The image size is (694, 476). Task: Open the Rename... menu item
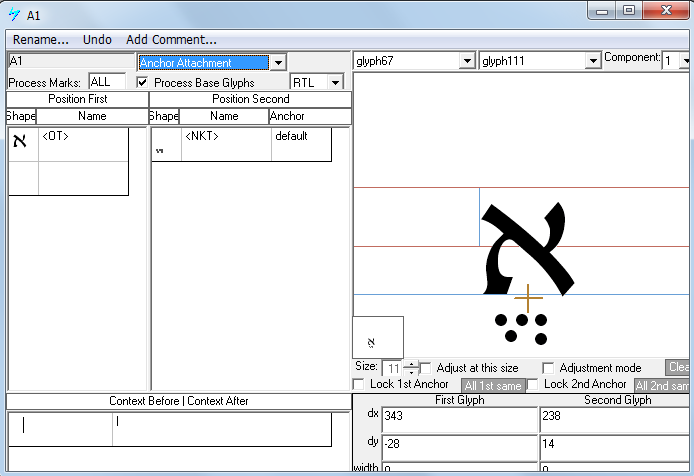[x=41, y=40]
